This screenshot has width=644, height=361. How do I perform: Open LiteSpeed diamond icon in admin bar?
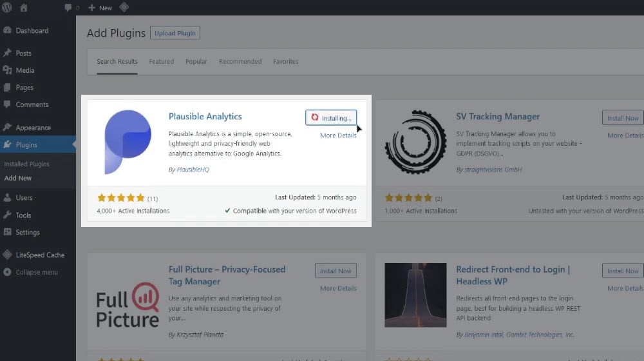[x=124, y=7]
